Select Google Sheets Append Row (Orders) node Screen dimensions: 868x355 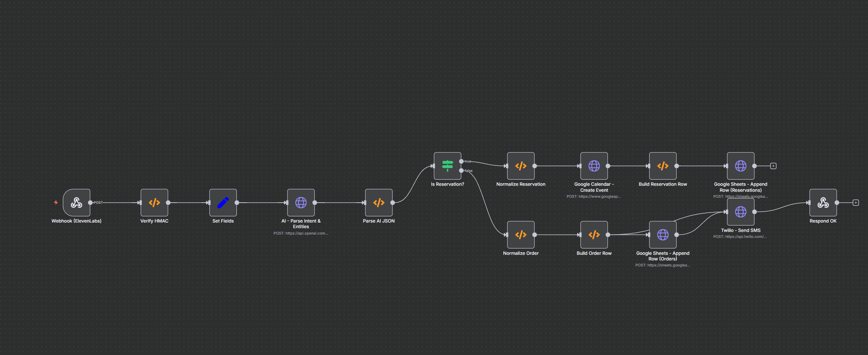click(663, 235)
